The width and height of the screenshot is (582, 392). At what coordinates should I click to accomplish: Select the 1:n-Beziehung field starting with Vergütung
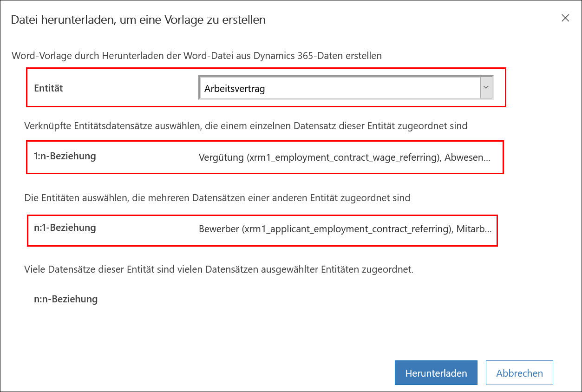click(x=344, y=157)
